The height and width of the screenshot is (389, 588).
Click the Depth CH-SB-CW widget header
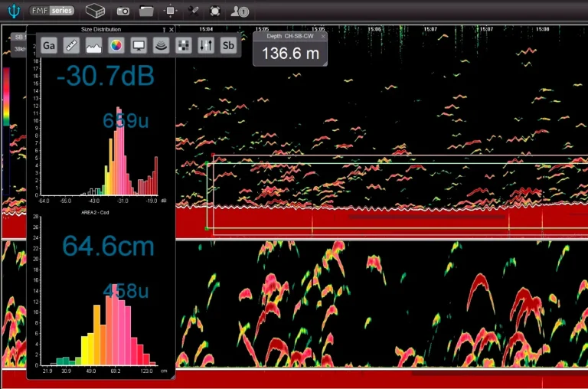click(290, 36)
